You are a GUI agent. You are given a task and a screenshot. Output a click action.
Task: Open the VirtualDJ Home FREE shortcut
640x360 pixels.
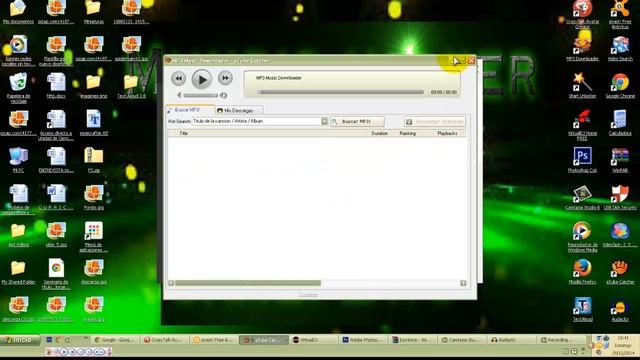582,125
